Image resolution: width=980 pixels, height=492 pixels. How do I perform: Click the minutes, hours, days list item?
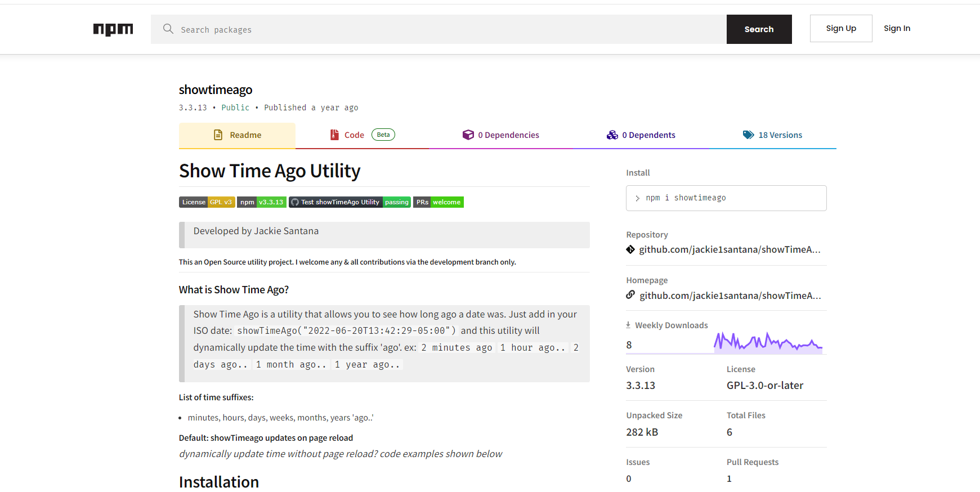pos(280,418)
